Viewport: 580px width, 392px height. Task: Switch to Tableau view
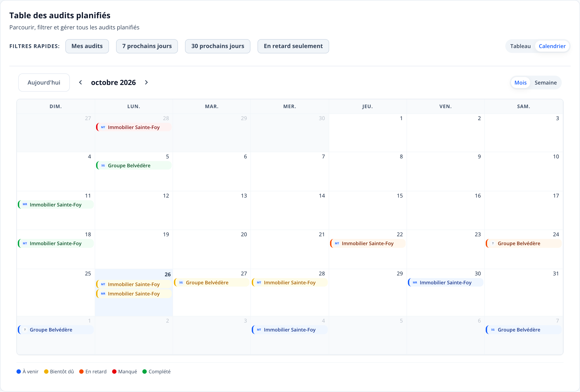point(520,46)
